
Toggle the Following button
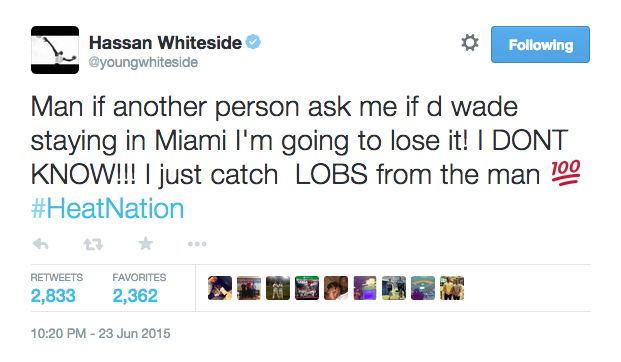(540, 45)
